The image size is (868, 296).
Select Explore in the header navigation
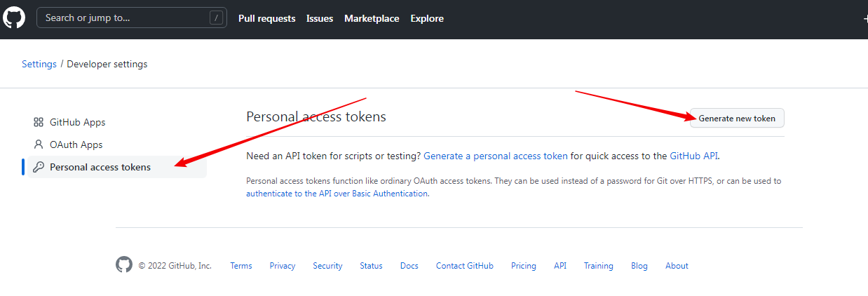tap(427, 18)
